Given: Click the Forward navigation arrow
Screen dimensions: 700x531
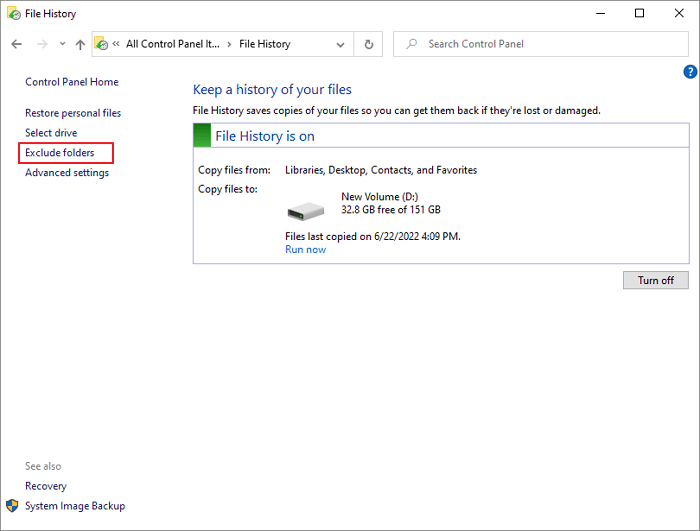Looking at the screenshot, I should click(x=41, y=44).
